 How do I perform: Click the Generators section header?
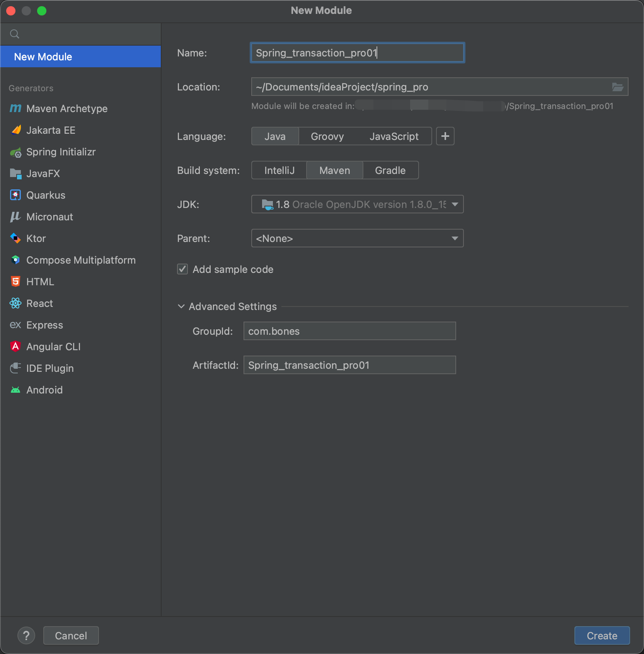(x=31, y=88)
